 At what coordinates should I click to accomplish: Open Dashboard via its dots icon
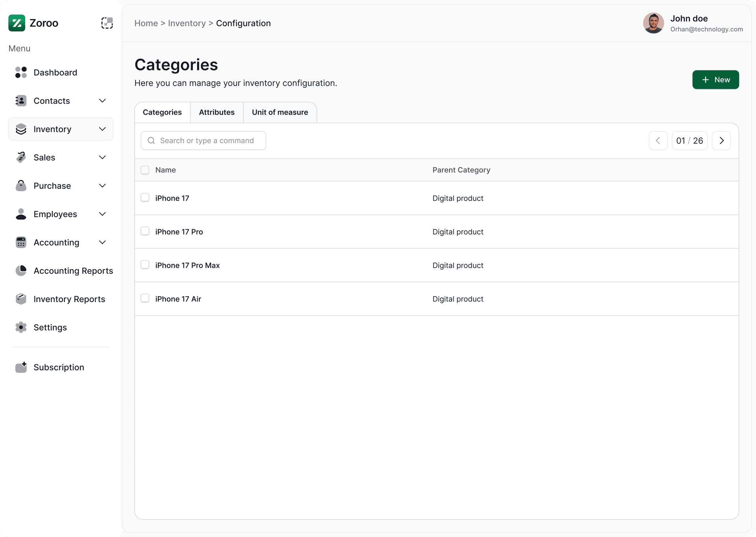pos(21,72)
